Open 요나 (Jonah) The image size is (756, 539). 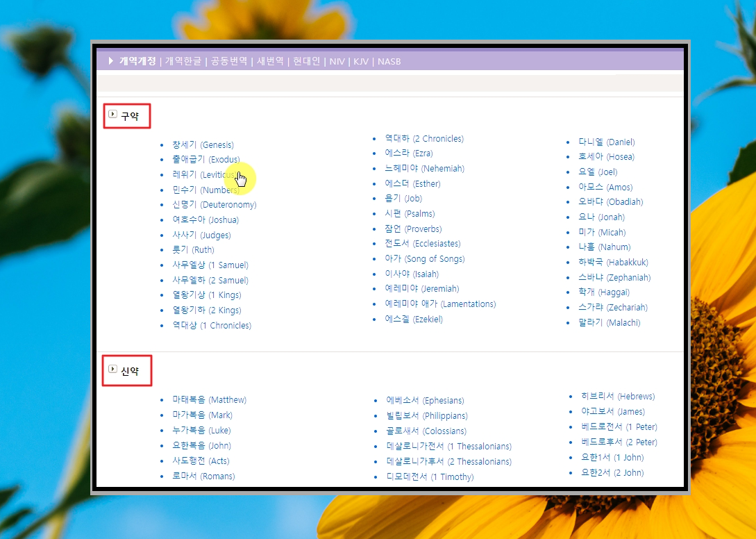click(602, 217)
